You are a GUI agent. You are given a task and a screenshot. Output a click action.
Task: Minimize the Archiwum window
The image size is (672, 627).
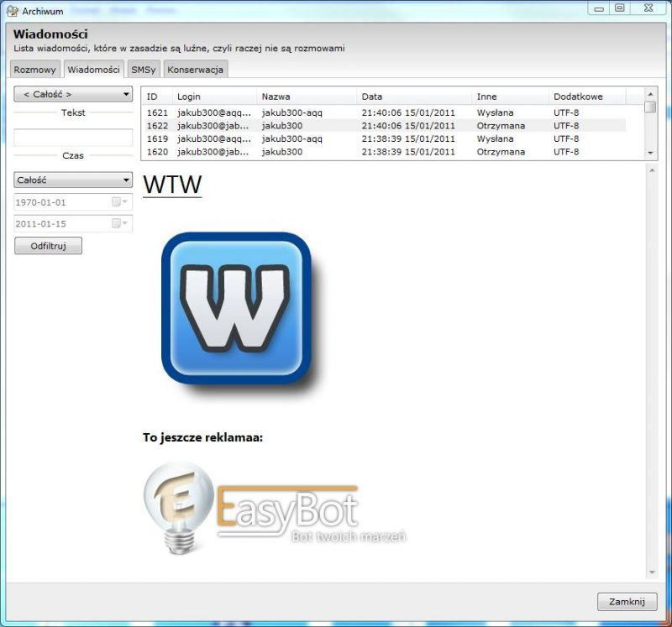point(599,9)
